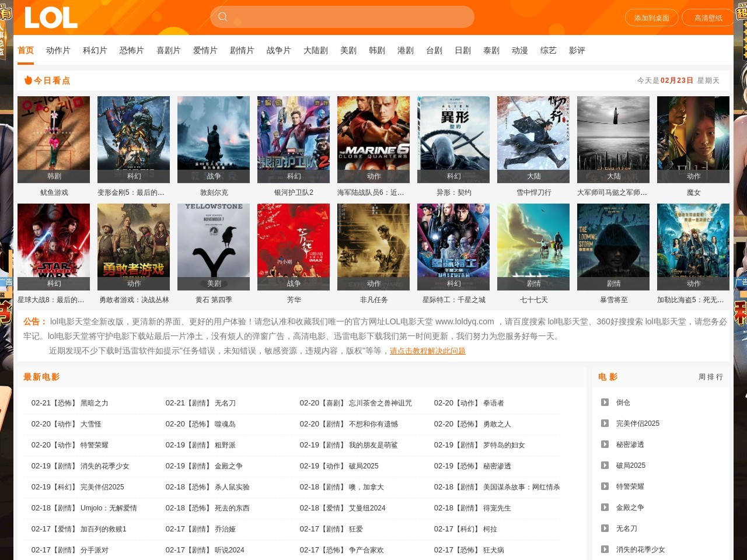Open the 大雪怪 movie link
Image resolution: width=747 pixels, height=560 pixels.
(x=91, y=424)
